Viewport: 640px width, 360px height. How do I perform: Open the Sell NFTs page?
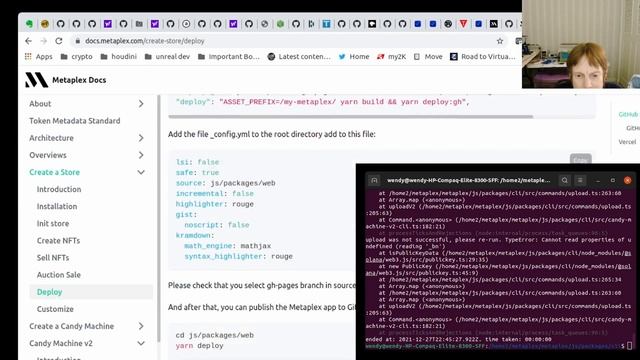coord(53,258)
